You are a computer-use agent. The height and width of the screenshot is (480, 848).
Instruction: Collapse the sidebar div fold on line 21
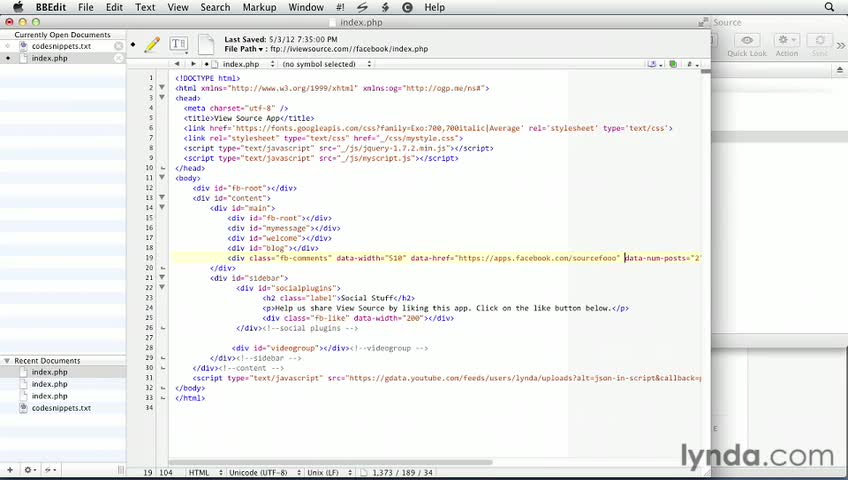[x=162, y=277]
